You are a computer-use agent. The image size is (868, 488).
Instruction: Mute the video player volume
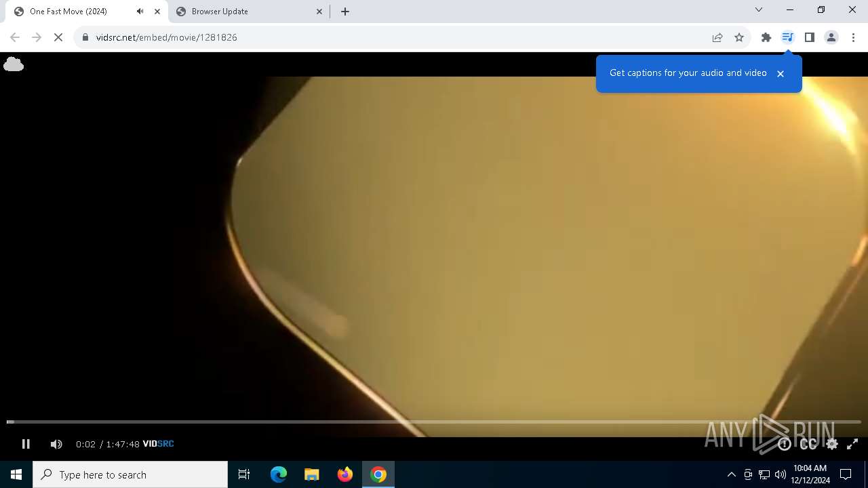(56, 444)
